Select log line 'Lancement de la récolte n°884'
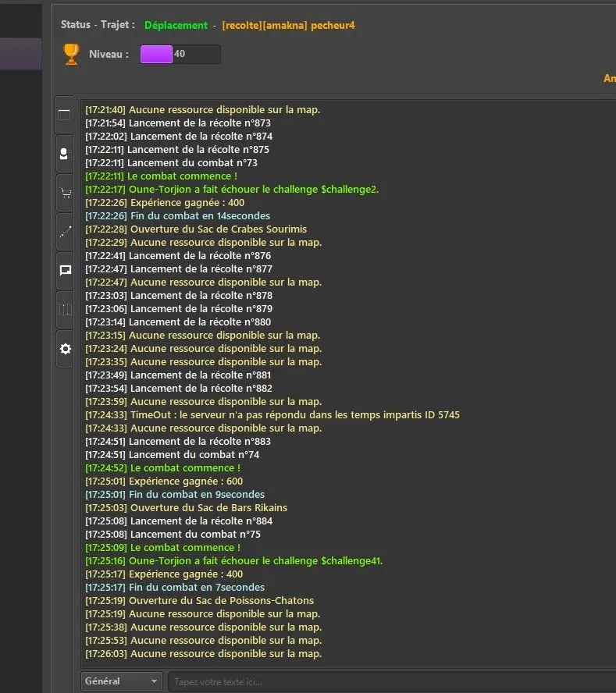This screenshot has width=616, height=693. tap(179, 521)
